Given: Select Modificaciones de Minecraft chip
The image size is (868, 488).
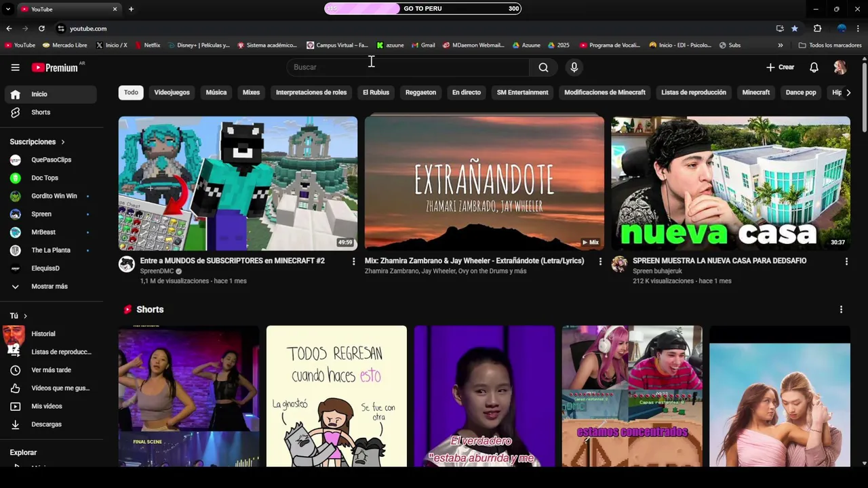Looking at the screenshot, I should (x=605, y=92).
